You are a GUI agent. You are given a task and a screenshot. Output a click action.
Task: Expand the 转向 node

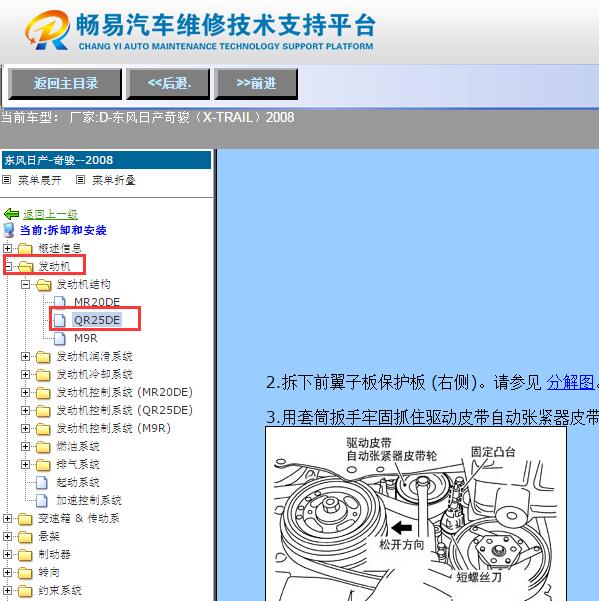pos(7,573)
